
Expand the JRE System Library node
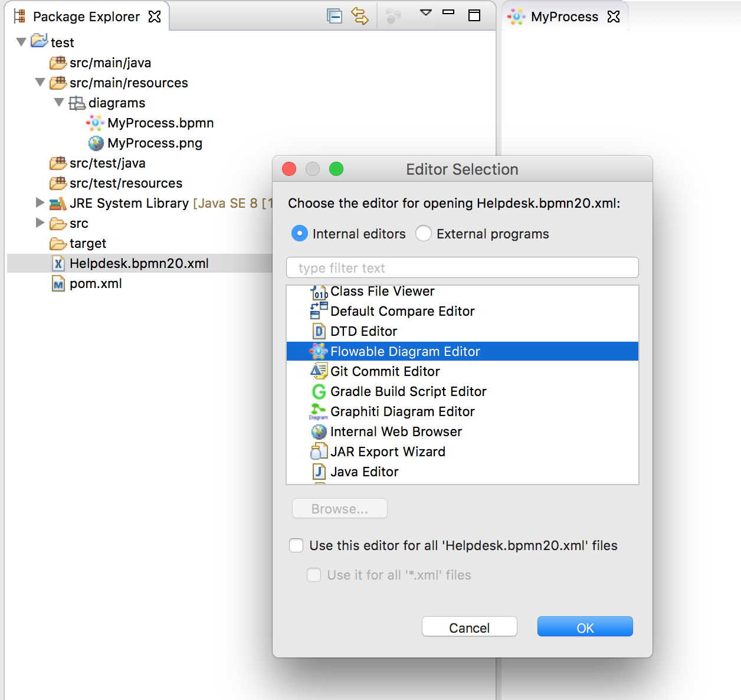pyautogui.click(x=40, y=202)
